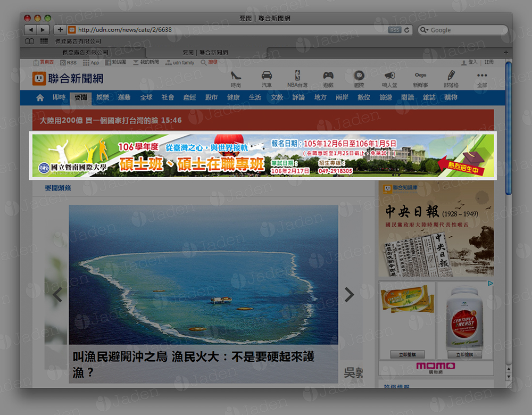Open the Top Sites grid icon
The height and width of the screenshot is (415, 532).
coord(44,41)
